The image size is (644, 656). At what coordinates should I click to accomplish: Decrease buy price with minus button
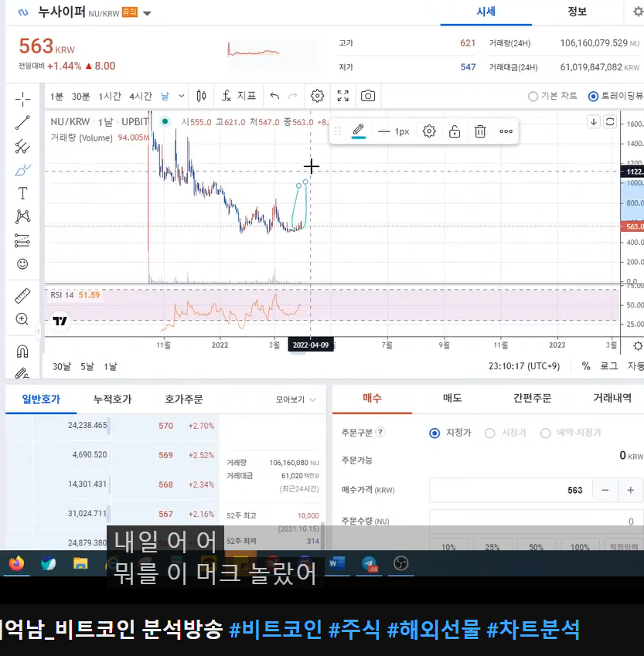[x=605, y=490]
